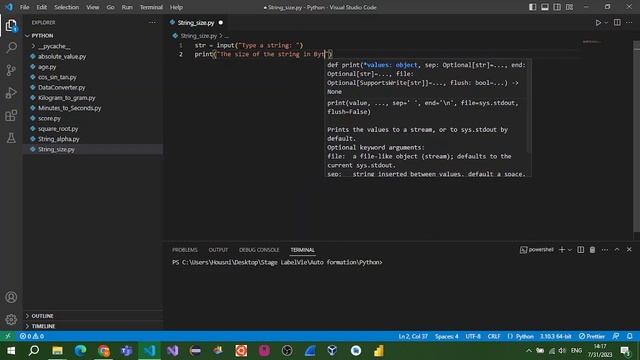Open the terminal launch profile dropdown

point(570,250)
